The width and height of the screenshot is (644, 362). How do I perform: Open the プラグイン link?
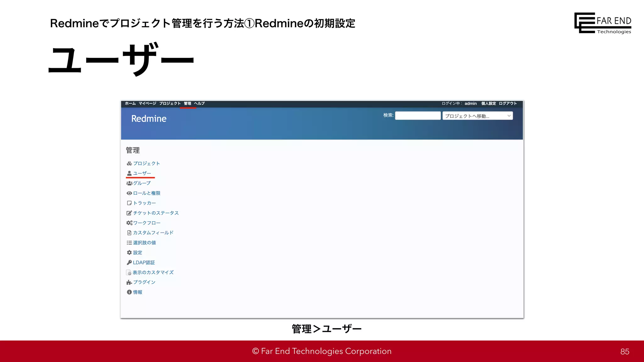pos(144,282)
